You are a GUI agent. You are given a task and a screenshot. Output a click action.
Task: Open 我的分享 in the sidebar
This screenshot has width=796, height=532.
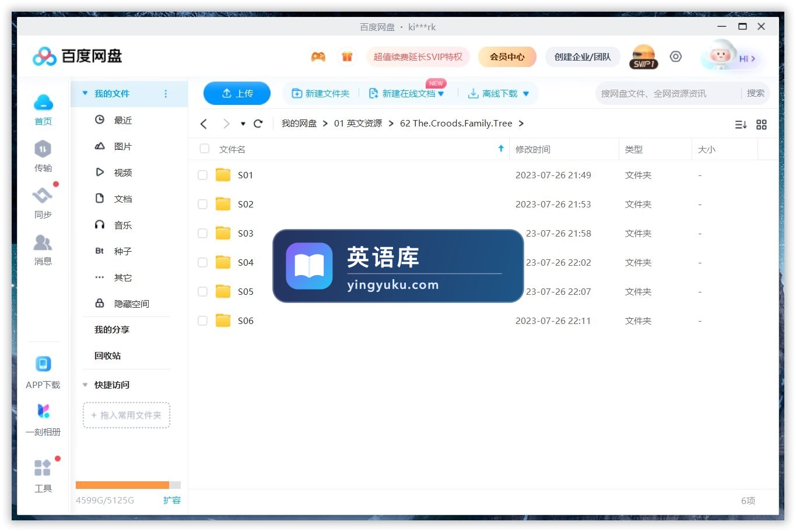tap(112, 329)
